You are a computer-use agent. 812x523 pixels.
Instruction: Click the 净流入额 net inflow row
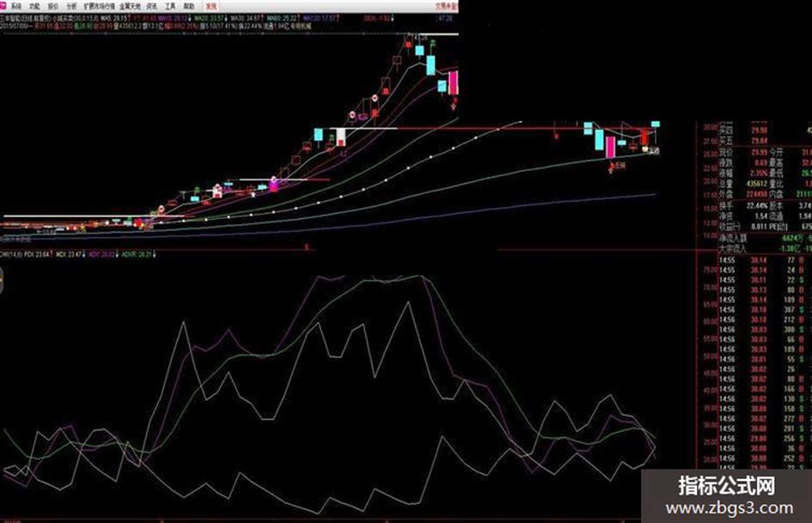click(765, 239)
